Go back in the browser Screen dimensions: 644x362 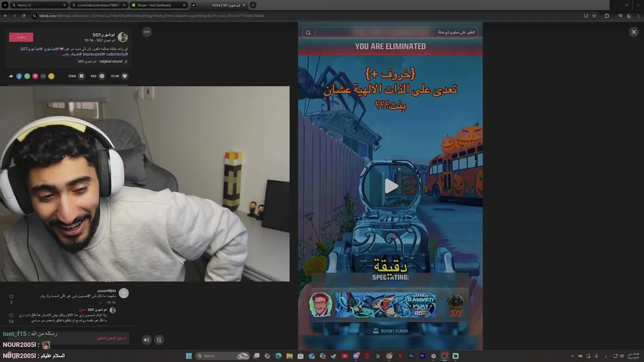click(6, 16)
